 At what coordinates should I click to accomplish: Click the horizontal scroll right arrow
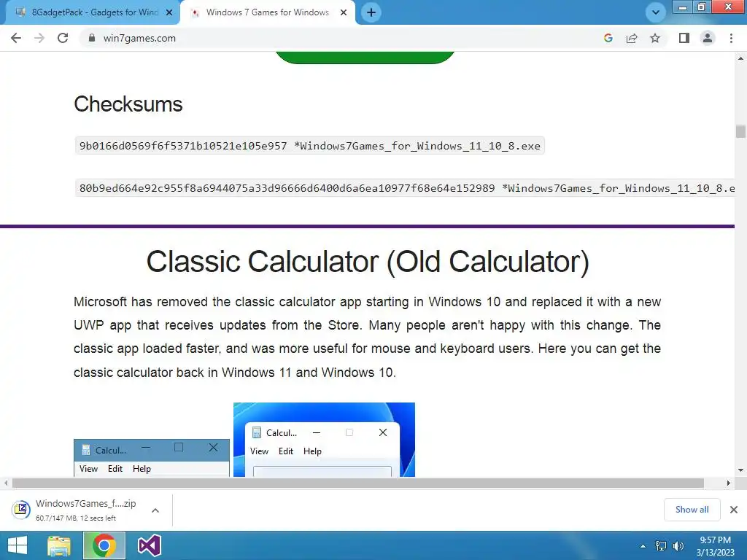(728, 483)
